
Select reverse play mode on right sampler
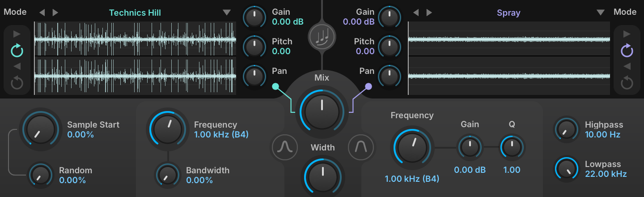[x=627, y=67]
